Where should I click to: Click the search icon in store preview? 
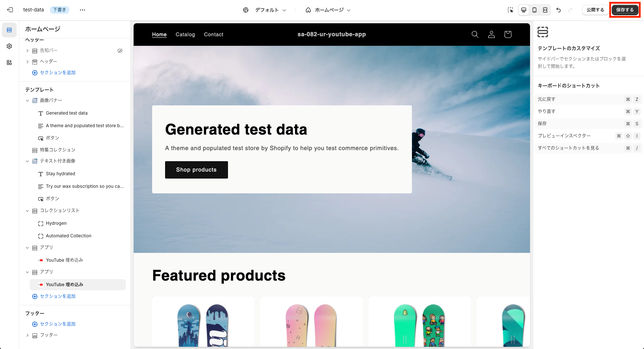(475, 34)
